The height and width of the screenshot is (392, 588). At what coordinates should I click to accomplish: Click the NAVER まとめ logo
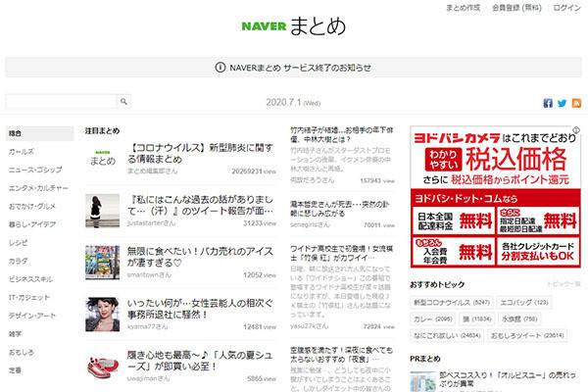293,26
